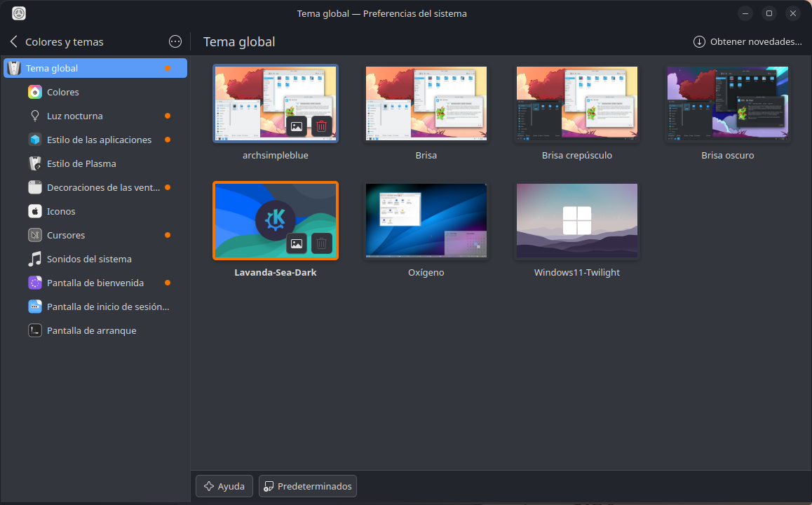Select Estilo de las aplicaciones cube icon

35,140
